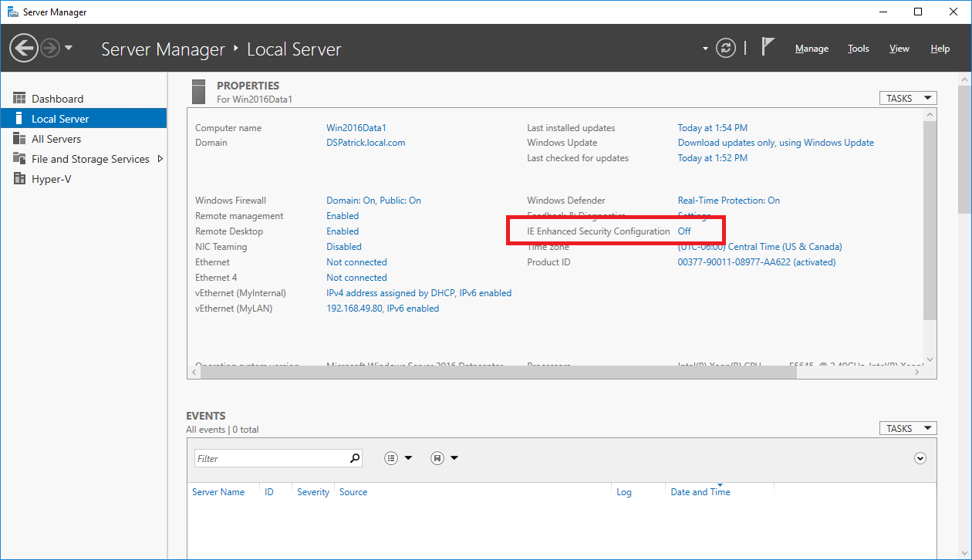Screen dimensions: 972x560
Task: Toggle Remote Desktop Enabled setting
Action: (x=342, y=231)
